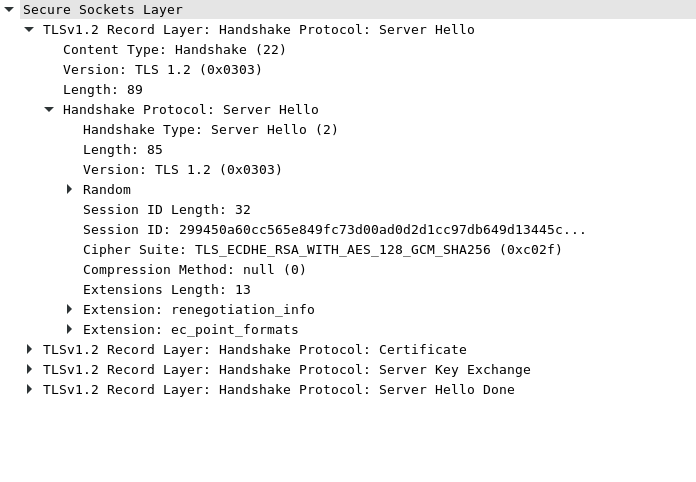Select the Extensions Length: 13 row
696x482 pixels.
[x=166, y=290]
